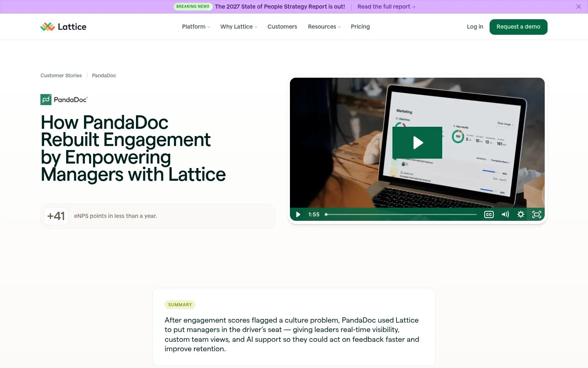Select the PandaDoc breadcrumb

pyautogui.click(x=104, y=76)
